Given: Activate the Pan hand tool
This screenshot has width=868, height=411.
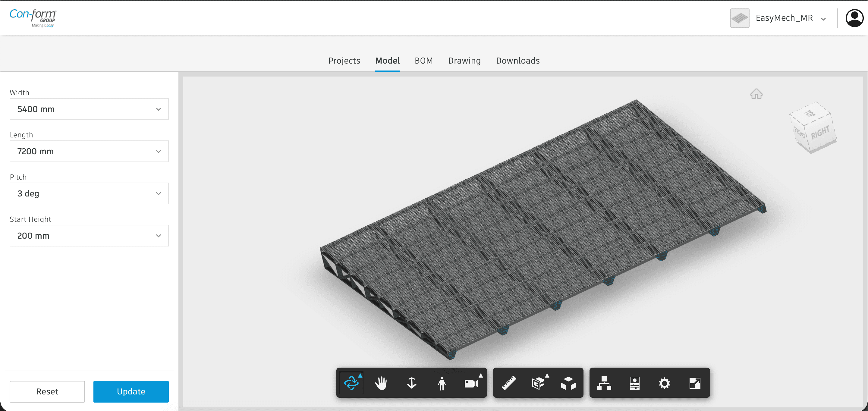Looking at the screenshot, I should pyautogui.click(x=381, y=383).
